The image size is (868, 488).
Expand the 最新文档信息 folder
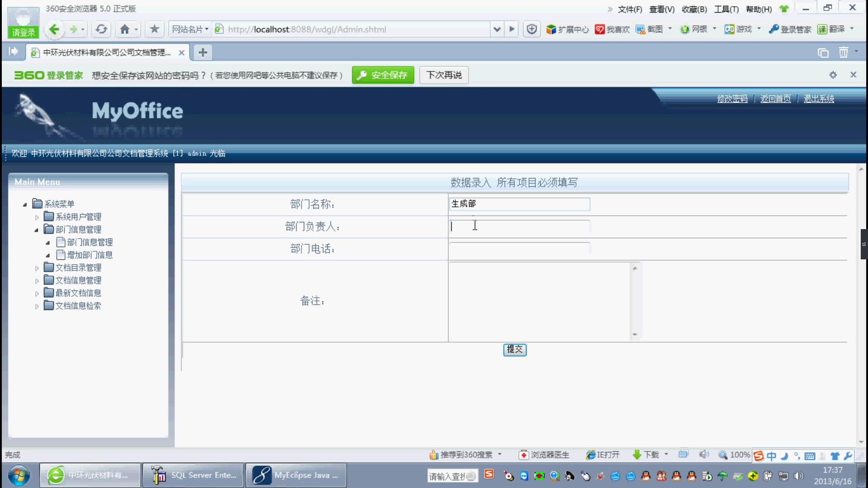[37, 294]
